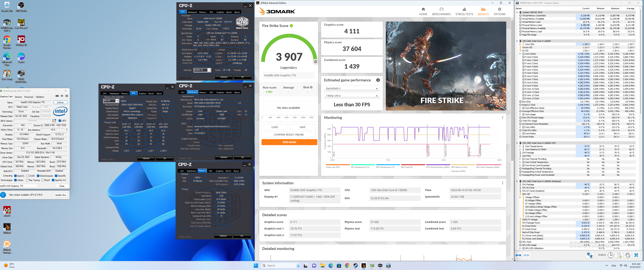Screen dimensions: 644x270
Task: Click Update Now in GPU-Z notice
Action: point(60,195)
